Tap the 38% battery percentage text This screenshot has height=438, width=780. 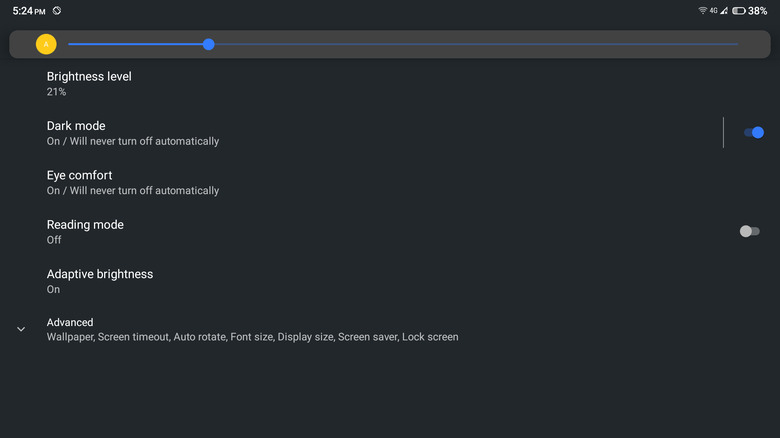coord(758,10)
